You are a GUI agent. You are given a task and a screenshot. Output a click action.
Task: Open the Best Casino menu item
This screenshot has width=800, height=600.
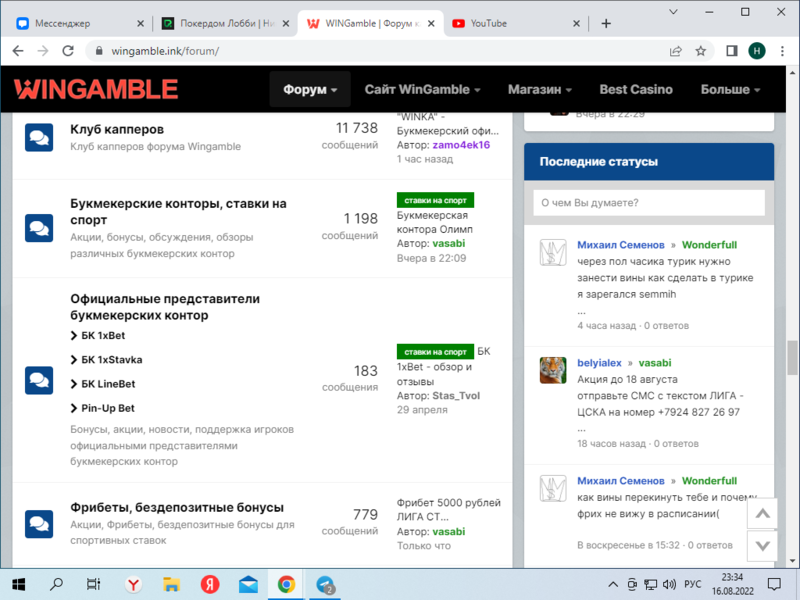pyautogui.click(x=636, y=90)
